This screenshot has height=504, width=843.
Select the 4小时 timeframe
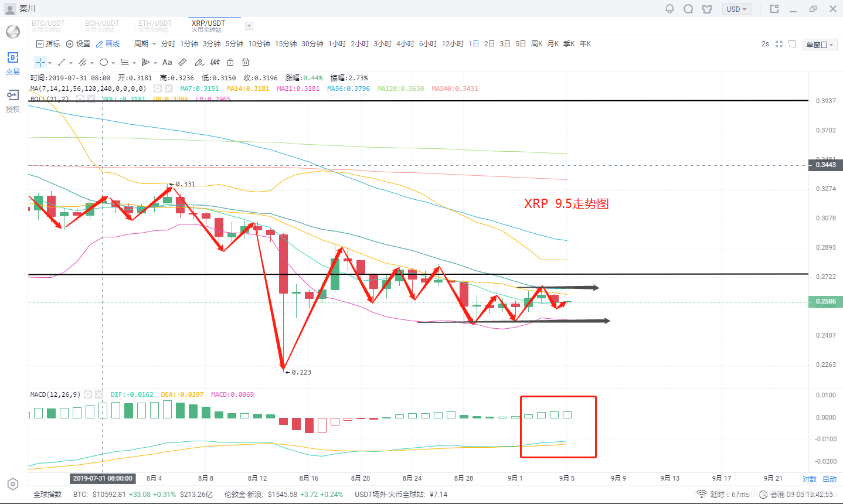tap(405, 44)
